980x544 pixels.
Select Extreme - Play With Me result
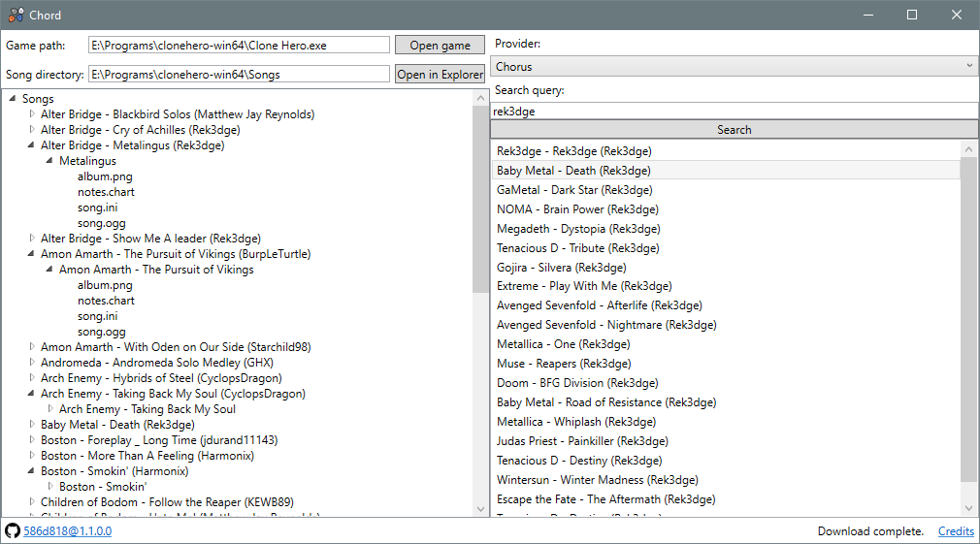point(726,286)
